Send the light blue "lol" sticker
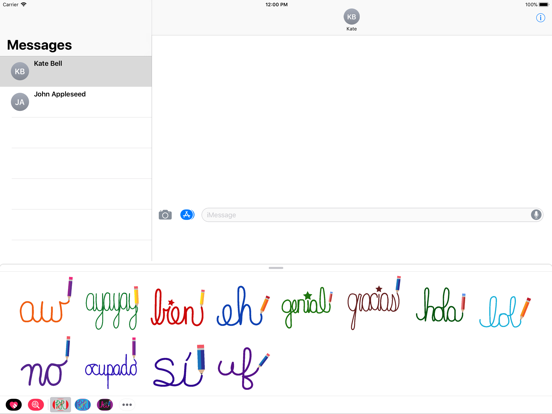The height and width of the screenshot is (414, 552). pyautogui.click(x=505, y=312)
